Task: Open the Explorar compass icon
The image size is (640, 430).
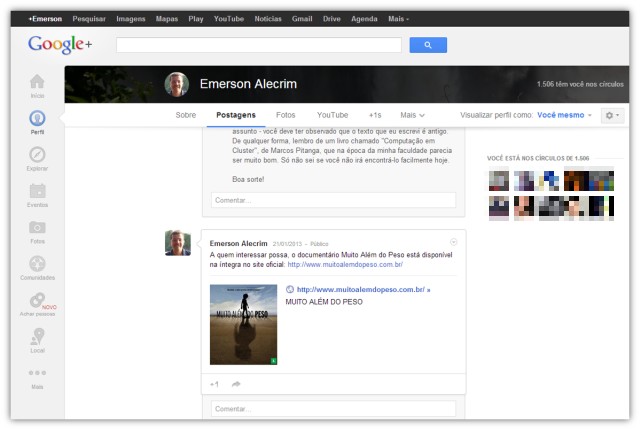Action: pyautogui.click(x=37, y=155)
